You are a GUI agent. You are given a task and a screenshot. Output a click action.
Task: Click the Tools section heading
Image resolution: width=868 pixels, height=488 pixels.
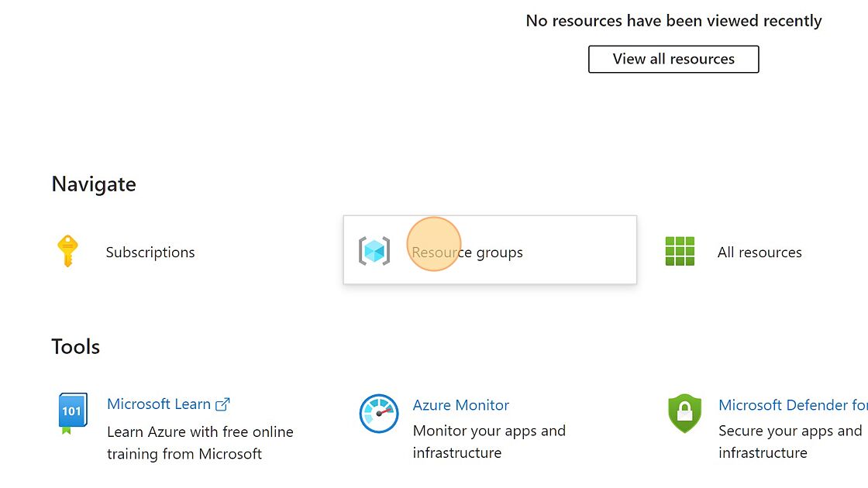tap(76, 347)
